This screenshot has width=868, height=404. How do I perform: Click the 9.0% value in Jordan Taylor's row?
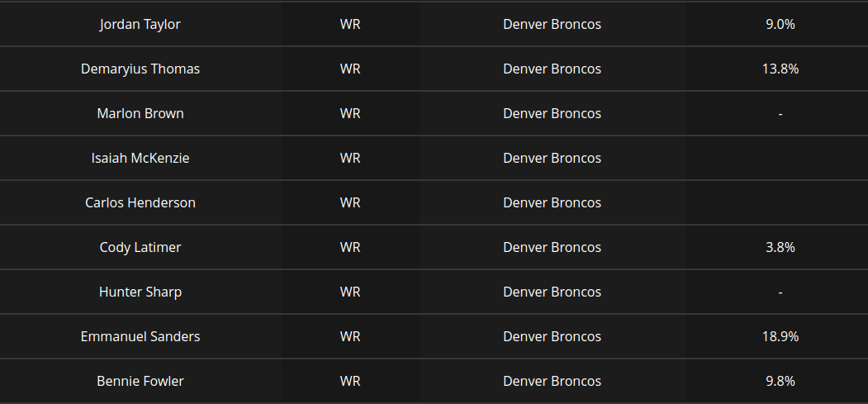(780, 24)
